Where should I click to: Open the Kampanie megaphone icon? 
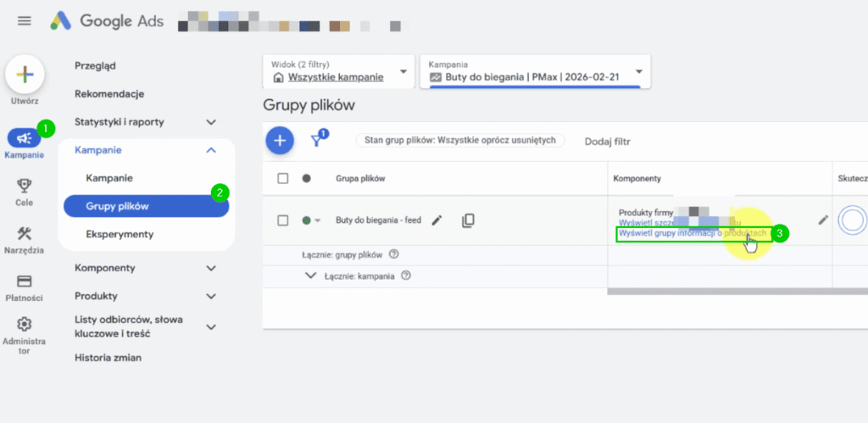pos(25,138)
